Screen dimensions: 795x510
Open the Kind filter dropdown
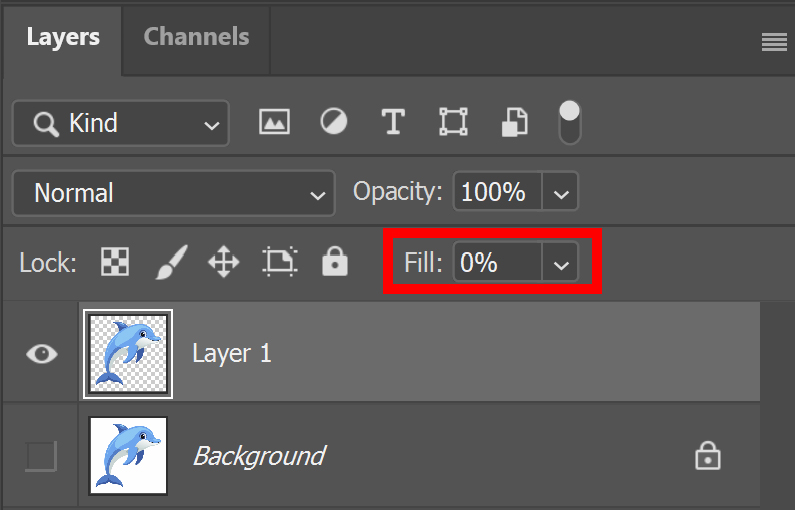click(x=121, y=123)
